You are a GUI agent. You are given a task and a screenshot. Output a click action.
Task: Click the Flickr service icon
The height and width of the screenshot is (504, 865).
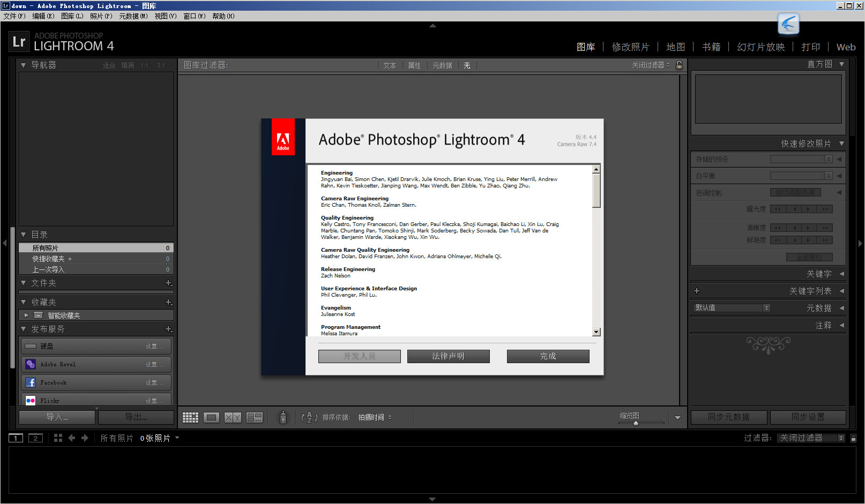point(31,401)
